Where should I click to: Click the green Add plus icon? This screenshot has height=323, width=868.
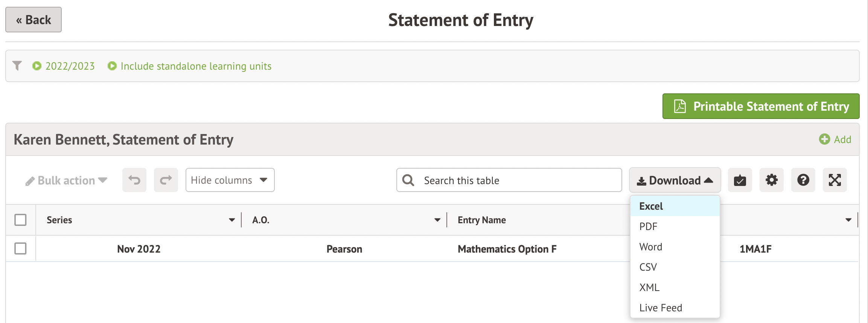pos(824,139)
